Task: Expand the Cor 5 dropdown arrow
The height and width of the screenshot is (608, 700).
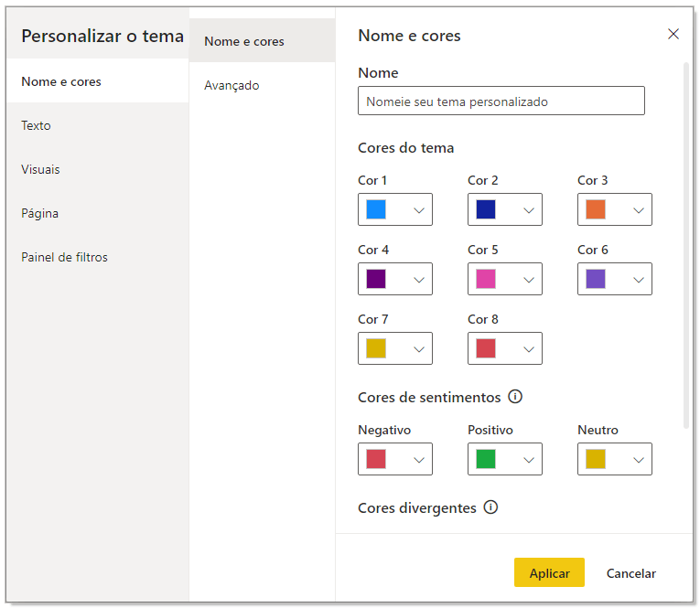Action: pyautogui.click(x=529, y=280)
